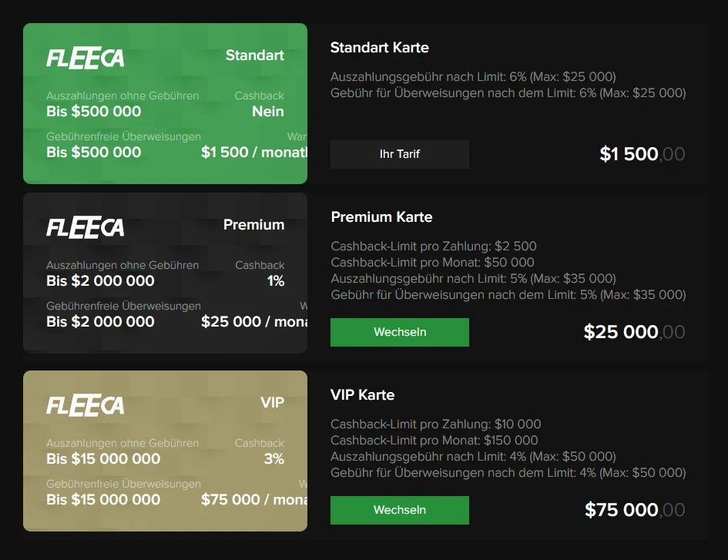This screenshot has width=728, height=560.
Task: Click the $1 500,00 price
Action: pos(642,154)
